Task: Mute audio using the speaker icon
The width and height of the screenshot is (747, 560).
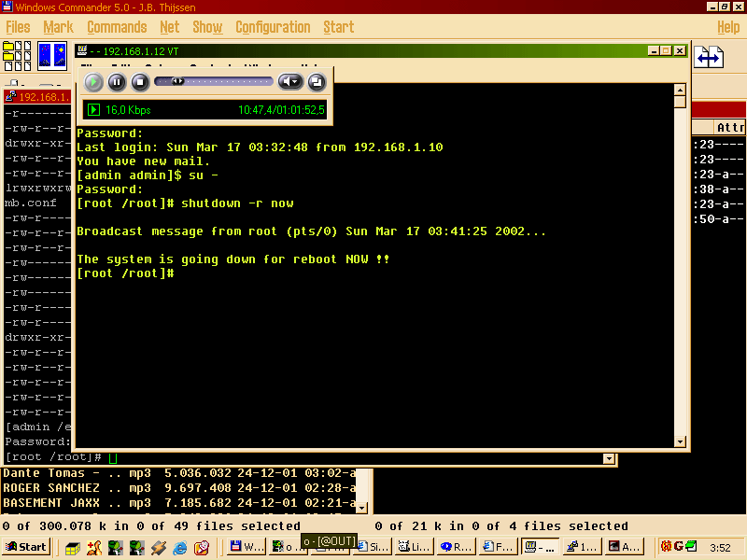Action: 285,82
